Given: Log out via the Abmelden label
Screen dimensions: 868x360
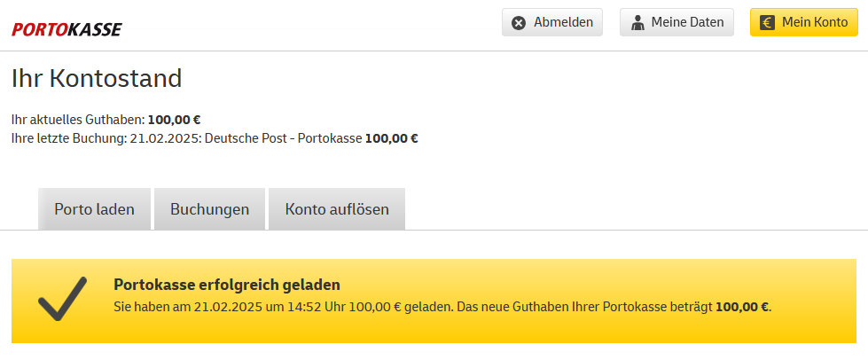Looking at the screenshot, I should click(x=563, y=23).
